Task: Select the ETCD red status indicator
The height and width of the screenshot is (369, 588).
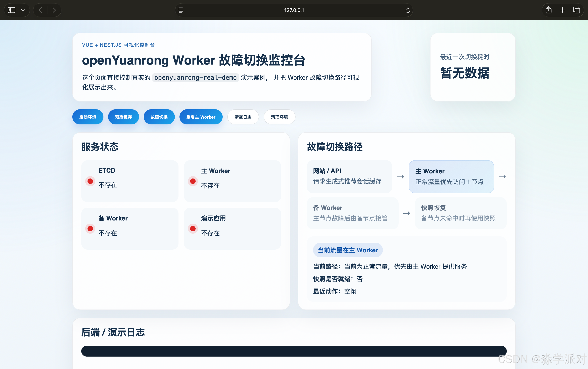Action: [x=90, y=181]
